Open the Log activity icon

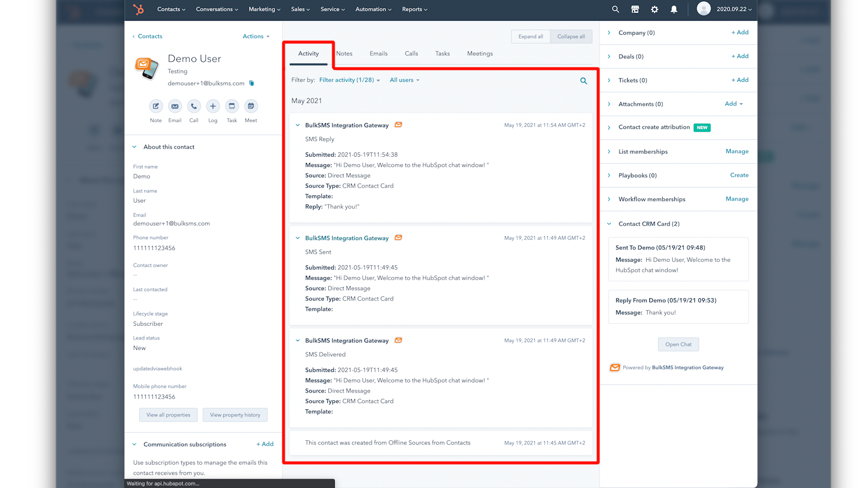pos(213,107)
